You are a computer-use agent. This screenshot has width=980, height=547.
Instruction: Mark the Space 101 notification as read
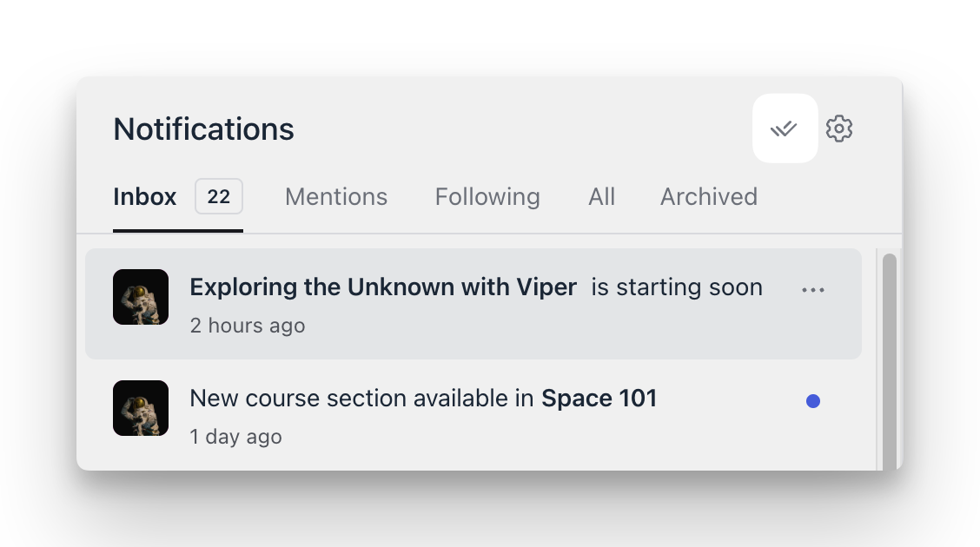pos(813,400)
